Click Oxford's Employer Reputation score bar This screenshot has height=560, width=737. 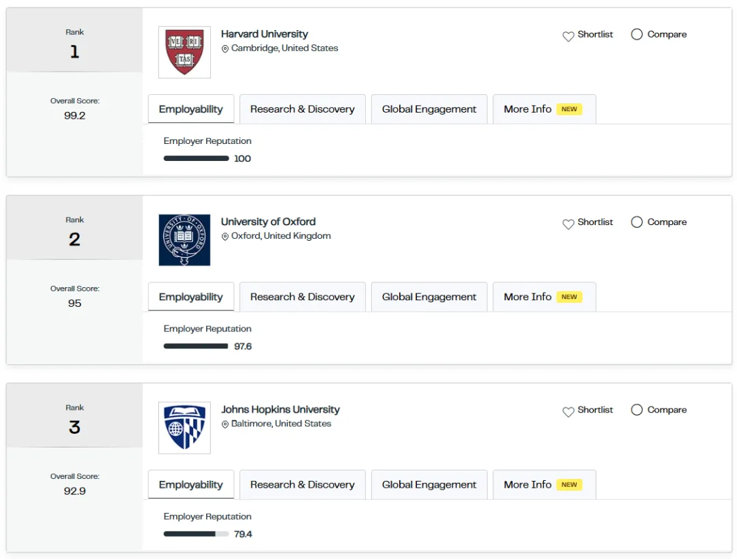point(196,346)
